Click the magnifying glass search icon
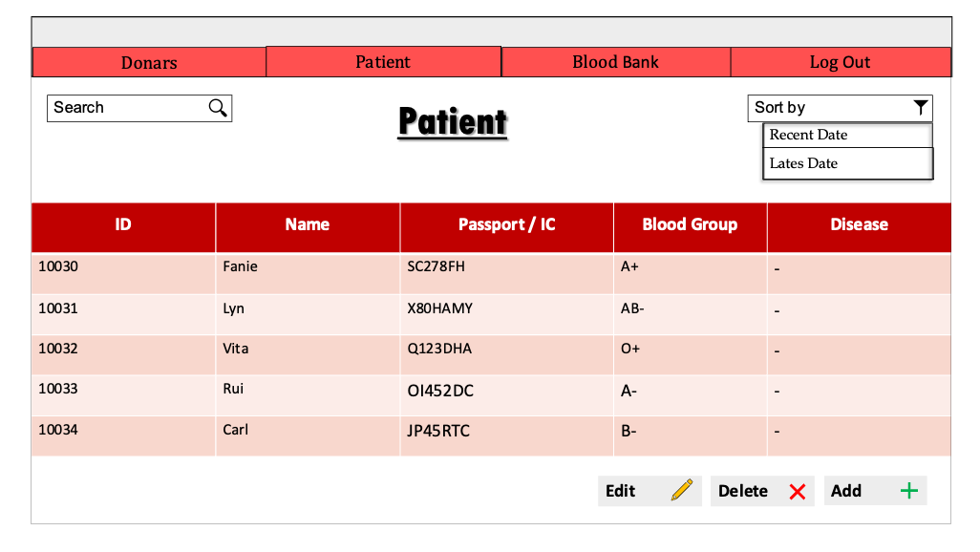This screenshot has width=980, height=552. tap(218, 108)
